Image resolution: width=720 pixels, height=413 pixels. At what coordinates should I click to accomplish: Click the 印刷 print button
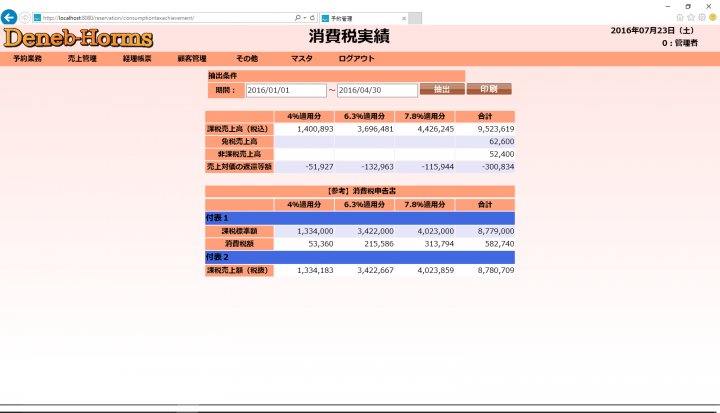pyautogui.click(x=489, y=89)
